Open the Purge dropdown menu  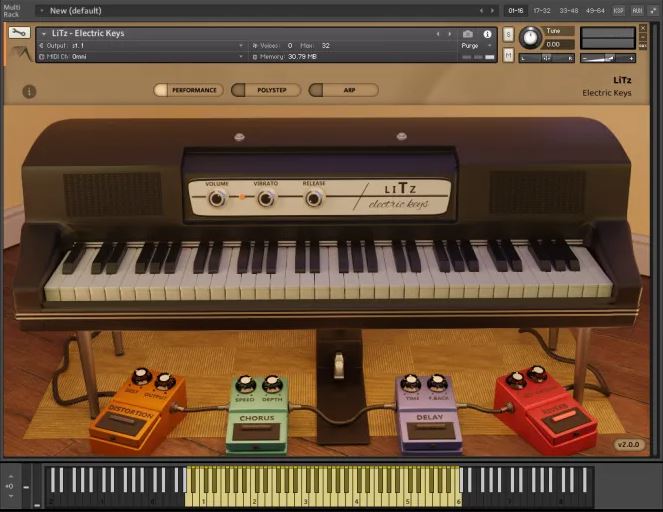(x=477, y=46)
